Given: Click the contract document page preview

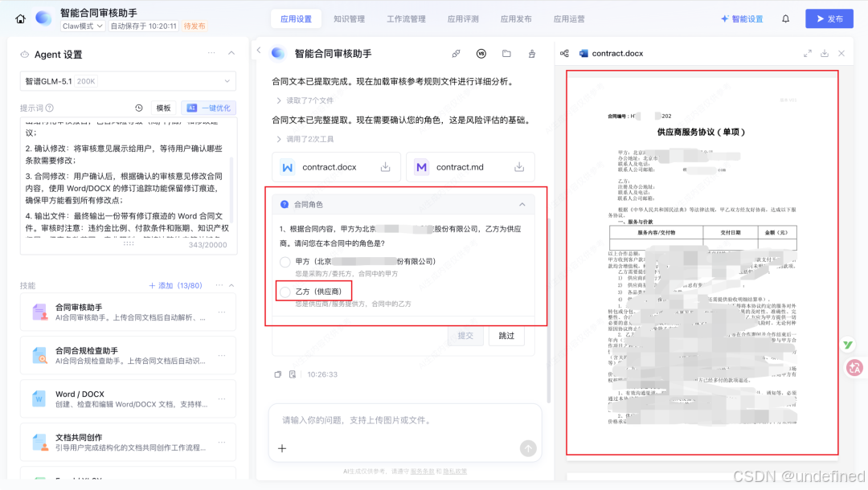Looking at the screenshot, I should (x=702, y=263).
